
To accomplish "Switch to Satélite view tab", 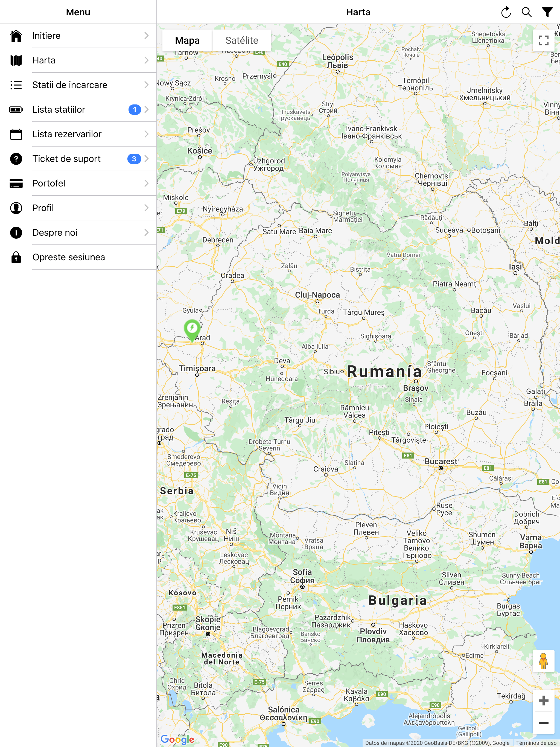I will (x=242, y=40).
